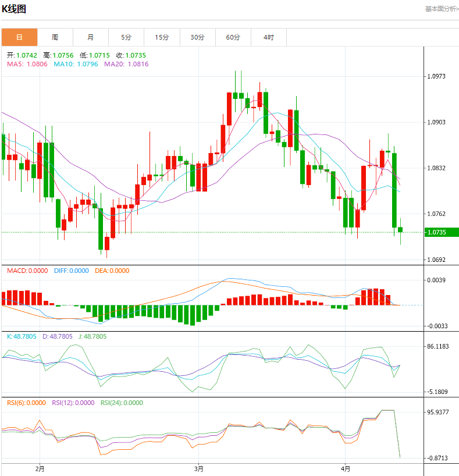The width and height of the screenshot is (459, 476).
Task: Select the 周 weekly chart tab
Action: coord(55,37)
